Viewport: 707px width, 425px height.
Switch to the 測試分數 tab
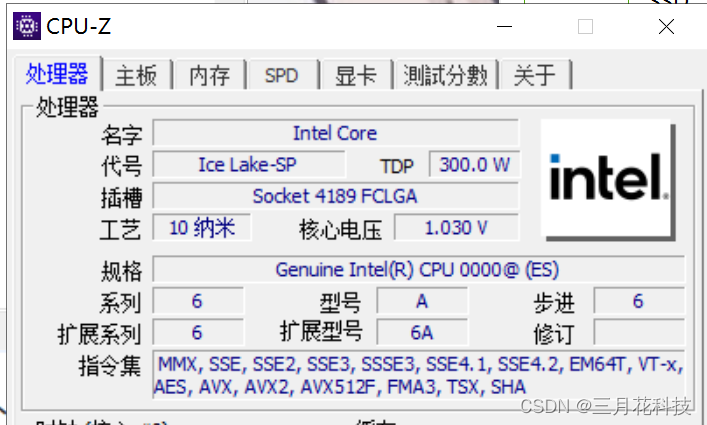coord(445,75)
